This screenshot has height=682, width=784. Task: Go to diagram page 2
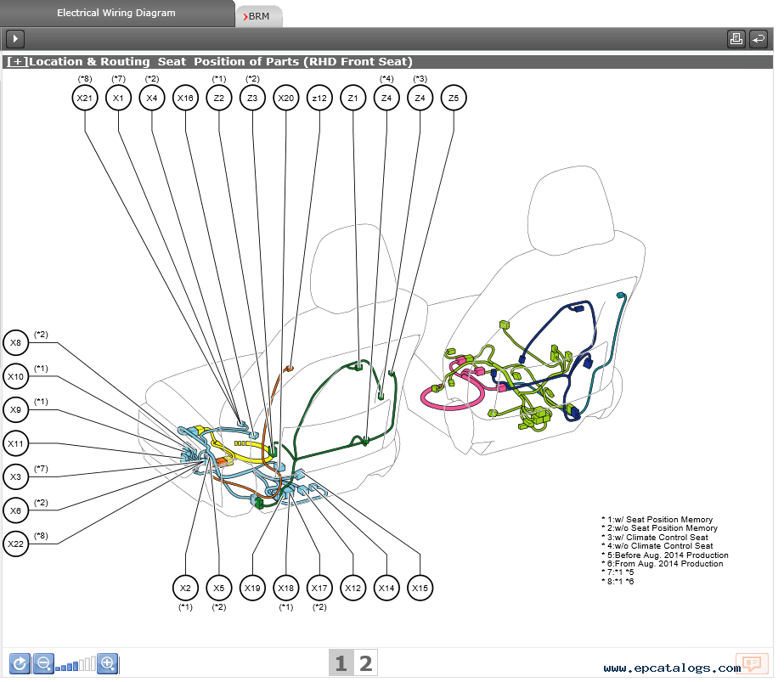click(x=365, y=663)
